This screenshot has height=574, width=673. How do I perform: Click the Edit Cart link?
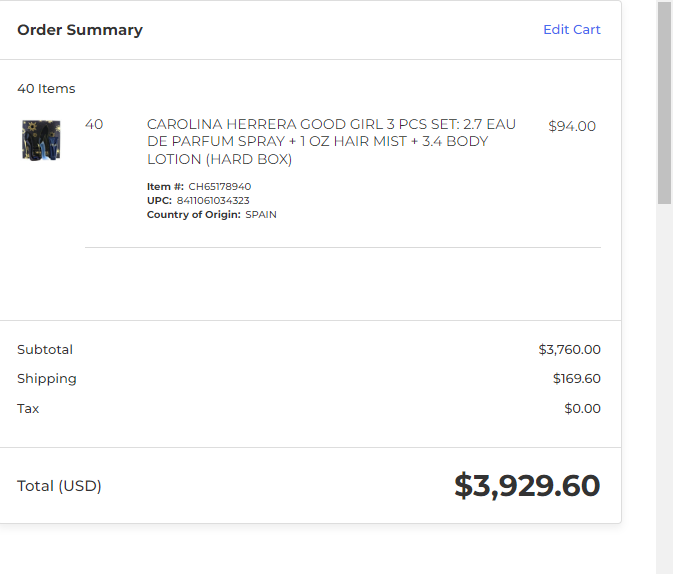(572, 30)
